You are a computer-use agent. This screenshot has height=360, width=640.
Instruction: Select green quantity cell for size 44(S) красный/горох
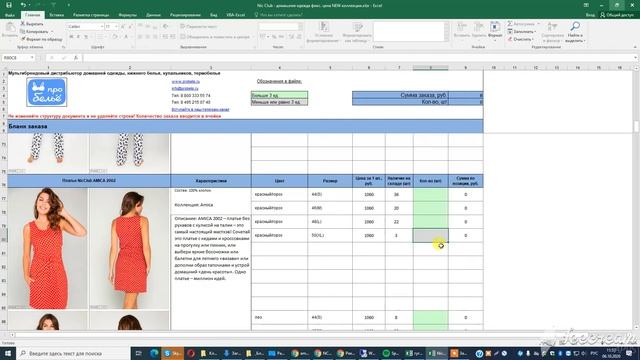click(x=431, y=194)
